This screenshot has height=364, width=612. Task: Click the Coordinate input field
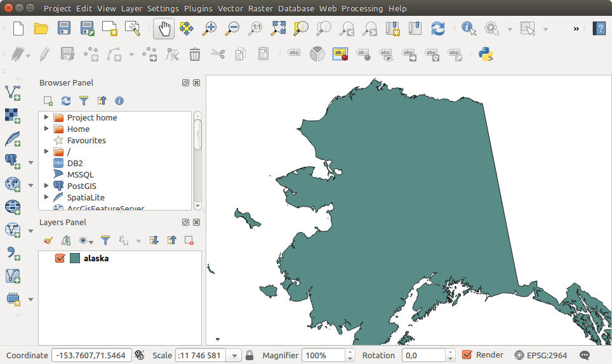[x=91, y=356]
